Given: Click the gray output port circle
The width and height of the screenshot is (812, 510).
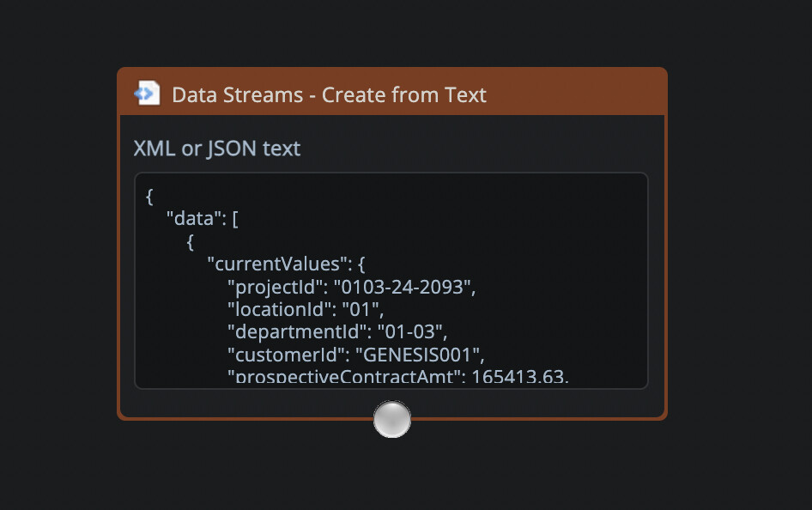Looking at the screenshot, I should click(392, 420).
